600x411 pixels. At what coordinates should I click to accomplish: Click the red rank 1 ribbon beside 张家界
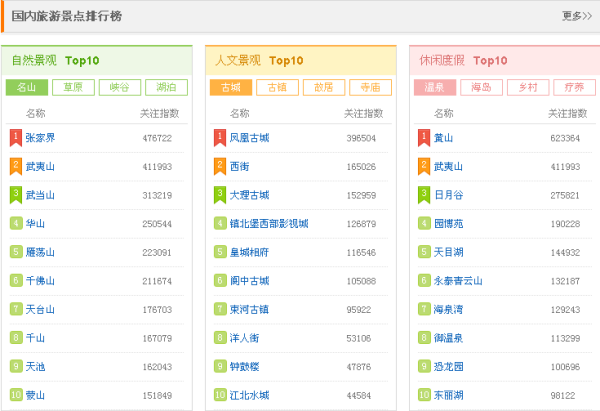coord(16,138)
